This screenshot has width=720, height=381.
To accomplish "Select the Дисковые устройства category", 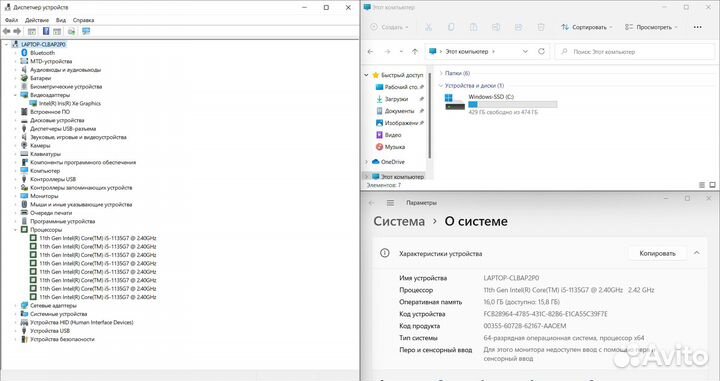I will pos(57,120).
